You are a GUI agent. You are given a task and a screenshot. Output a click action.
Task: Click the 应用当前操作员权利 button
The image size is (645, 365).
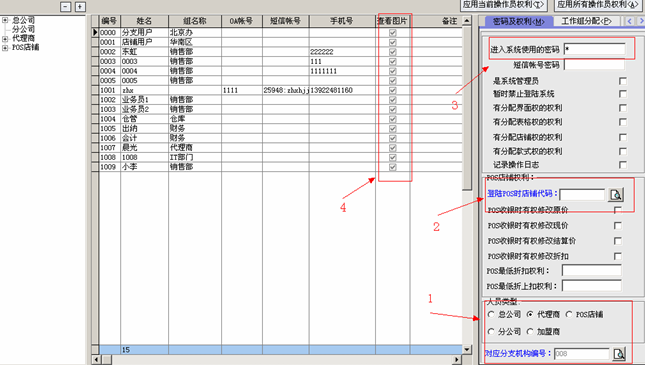(x=503, y=5)
